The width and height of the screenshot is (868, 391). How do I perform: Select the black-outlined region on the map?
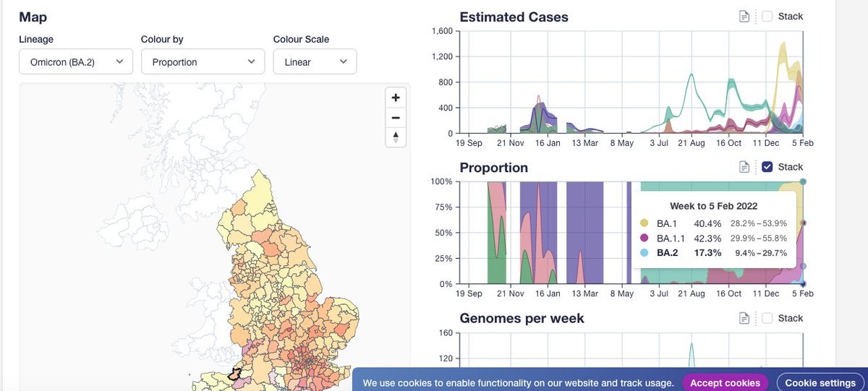click(x=234, y=374)
